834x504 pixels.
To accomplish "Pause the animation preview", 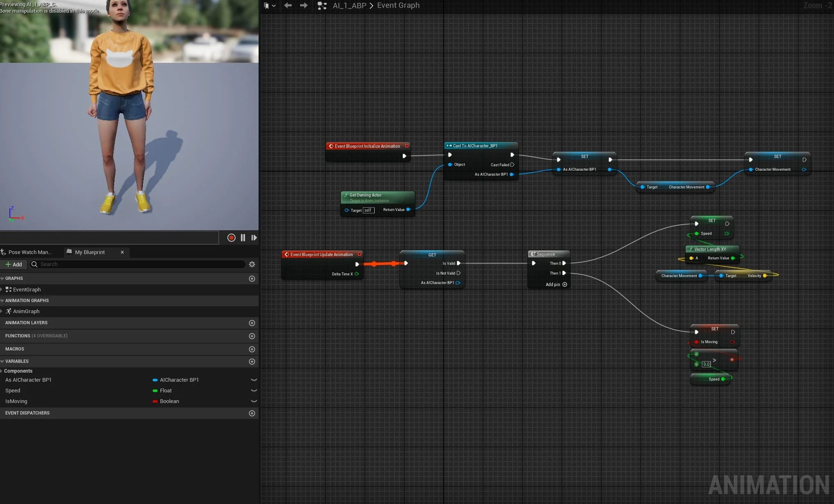I will coord(243,238).
